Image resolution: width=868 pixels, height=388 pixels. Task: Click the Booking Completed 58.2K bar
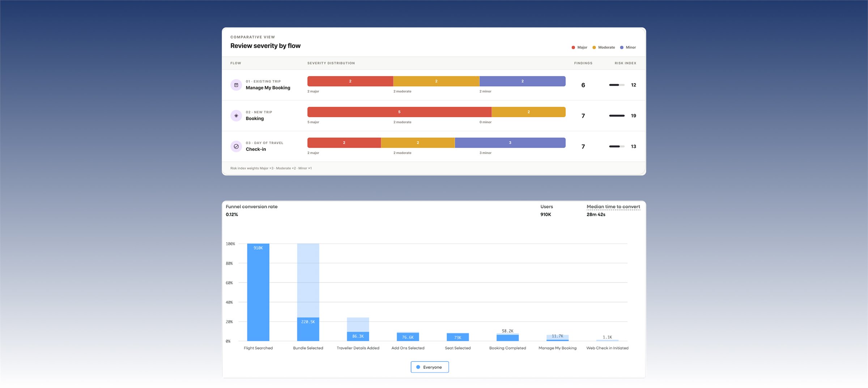coord(508,338)
